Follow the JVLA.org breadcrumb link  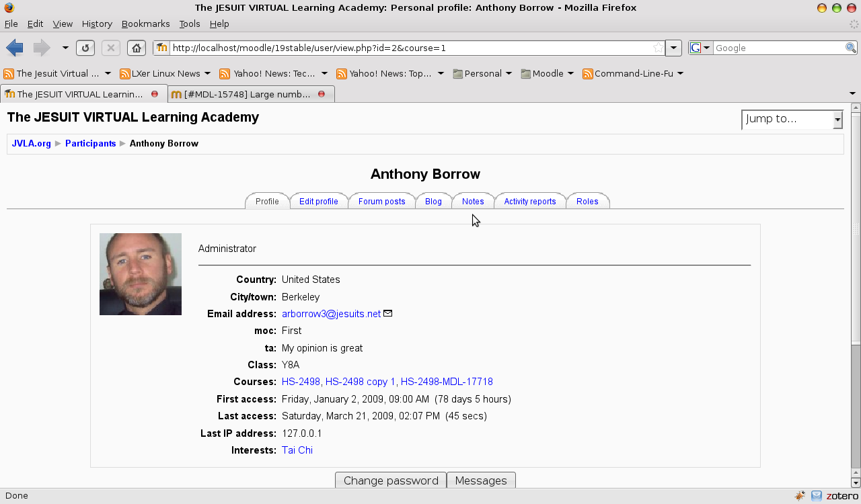tap(31, 143)
